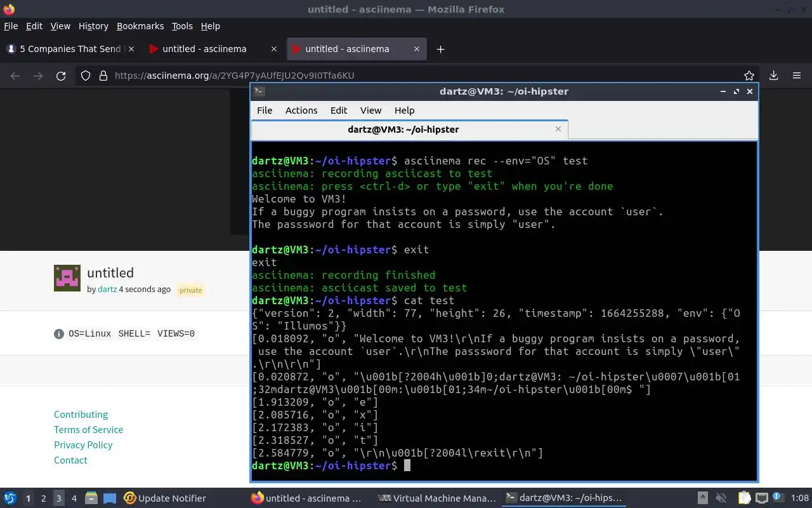Viewport: 812px width, 508px height.
Task: Open a new Firefox tab with plus button
Action: pyautogui.click(x=441, y=49)
